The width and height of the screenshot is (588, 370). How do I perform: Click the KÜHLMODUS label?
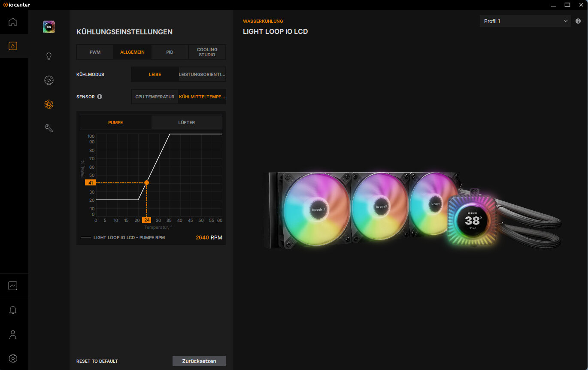click(x=90, y=74)
